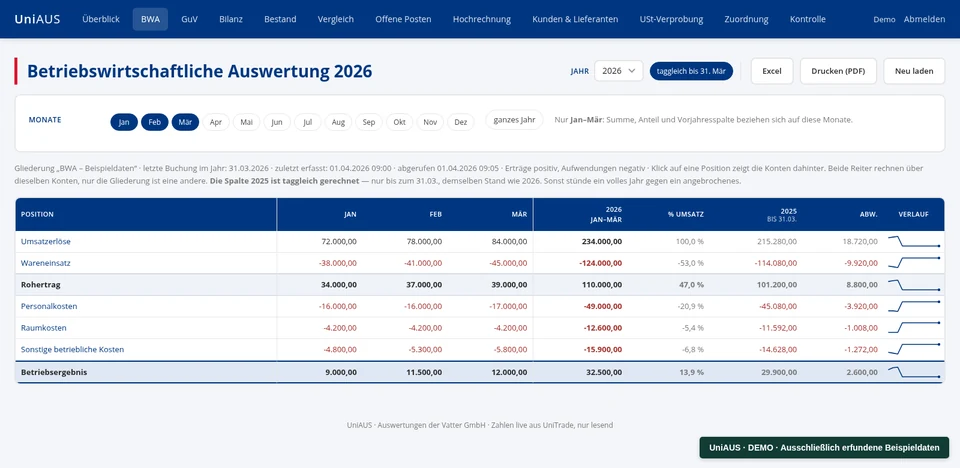
Task: Enable the Aug month chip
Action: pyautogui.click(x=338, y=122)
